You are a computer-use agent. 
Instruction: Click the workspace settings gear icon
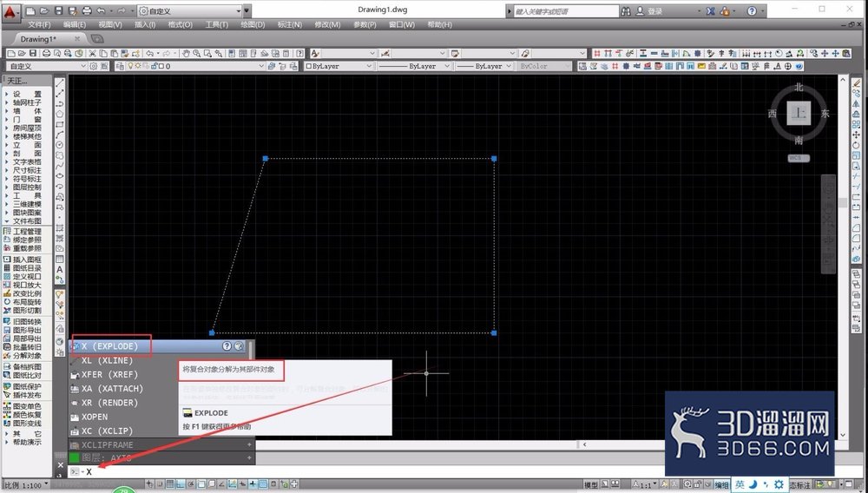pyautogui.click(x=94, y=66)
